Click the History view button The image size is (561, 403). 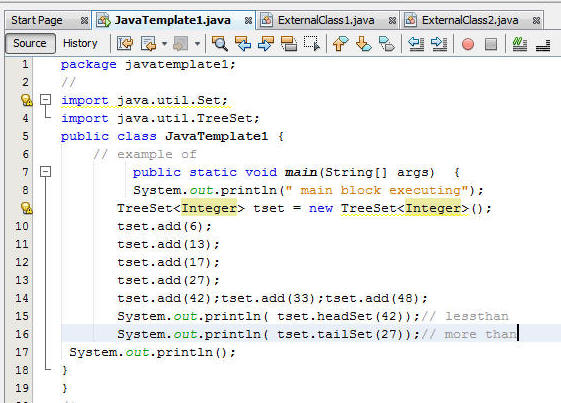[80, 43]
